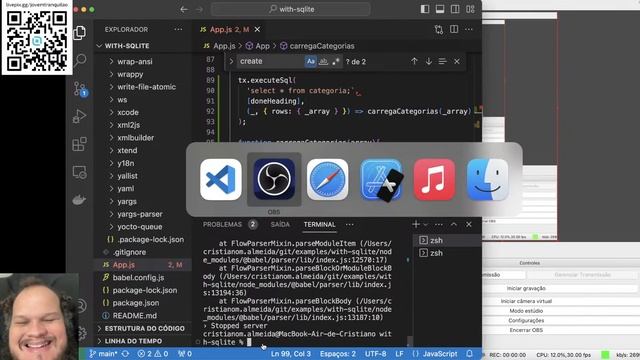Close the find widget
The width and height of the screenshot is (640, 360).
tap(457, 61)
